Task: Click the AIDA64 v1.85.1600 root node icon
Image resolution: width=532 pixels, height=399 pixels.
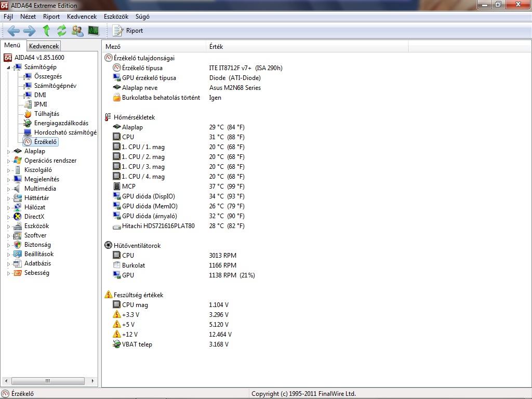Action: [x=8, y=58]
